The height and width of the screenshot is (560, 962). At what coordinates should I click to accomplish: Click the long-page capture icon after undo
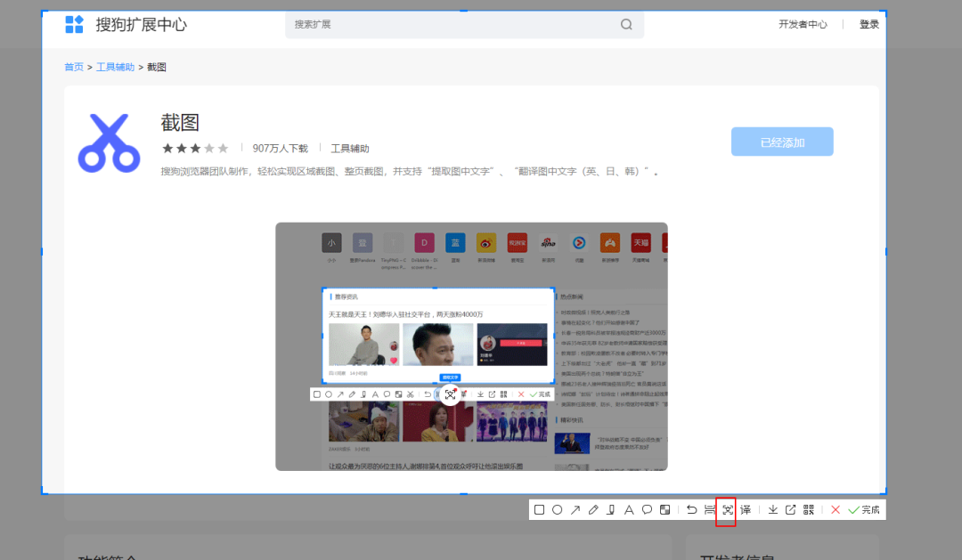click(710, 510)
